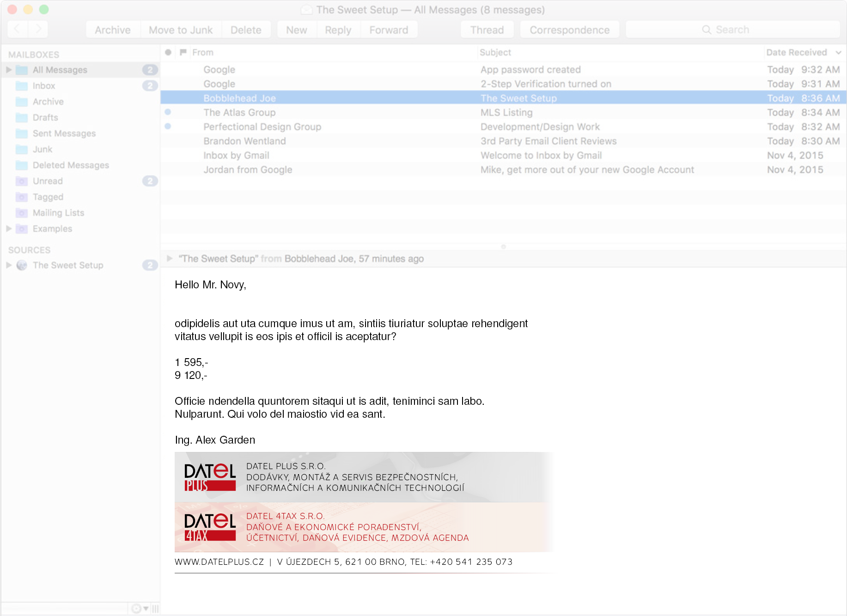Open Brandon Wentland's message
This screenshot has width=847, height=616.
[x=503, y=141]
